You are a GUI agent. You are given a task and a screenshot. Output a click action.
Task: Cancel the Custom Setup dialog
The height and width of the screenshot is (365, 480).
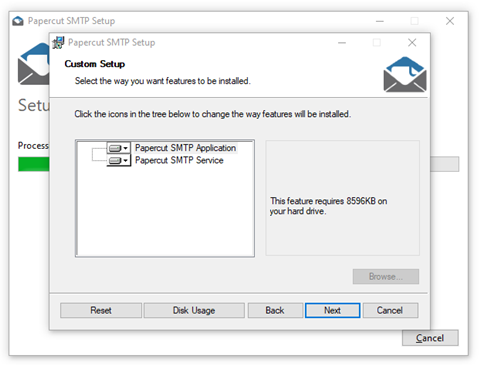pos(390,310)
